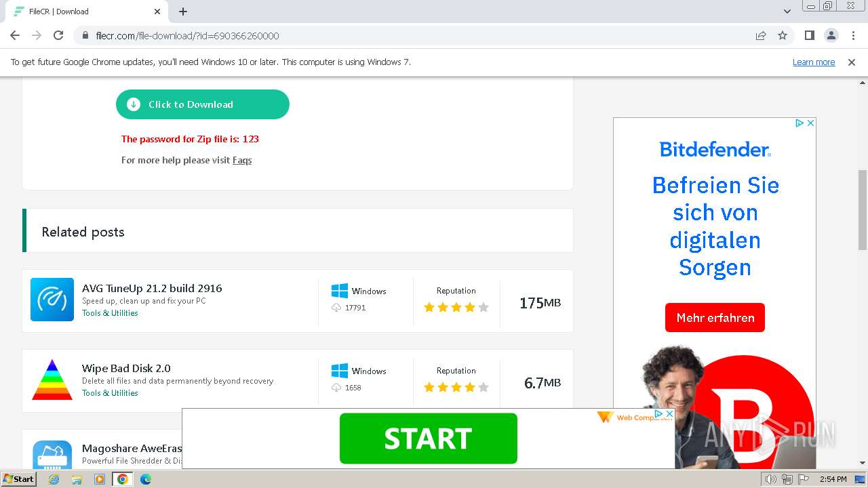
Task: Select the FileCR | Download tab
Action: [86, 12]
